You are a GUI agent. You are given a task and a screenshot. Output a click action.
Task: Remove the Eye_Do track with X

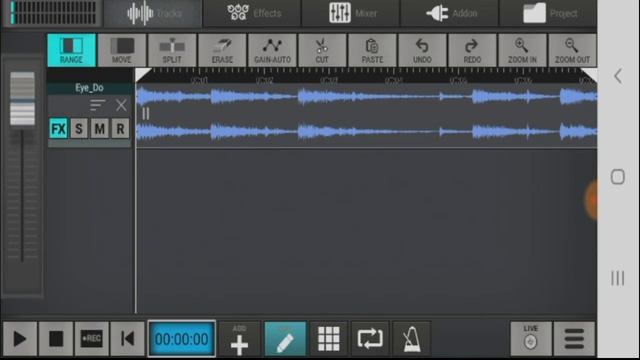click(x=121, y=105)
